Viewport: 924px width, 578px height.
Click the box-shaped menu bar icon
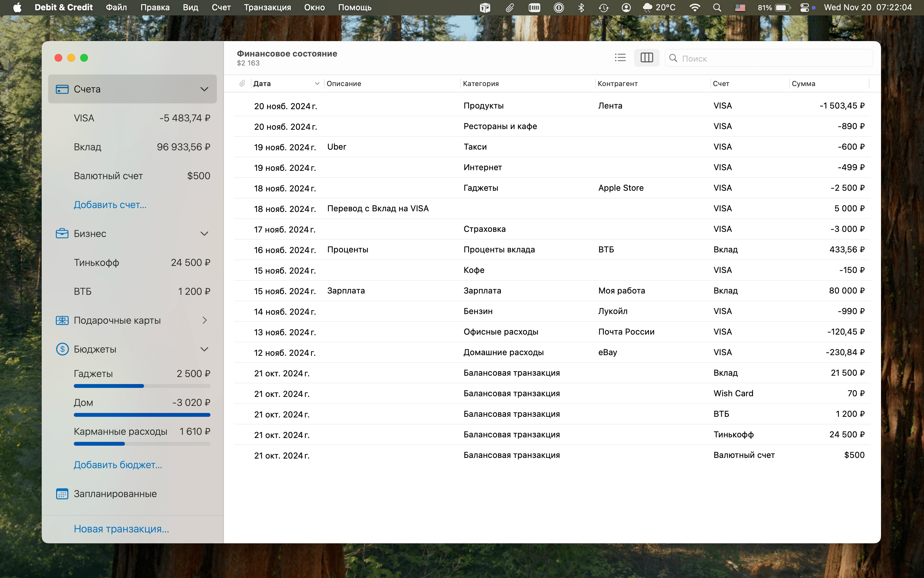click(x=485, y=7)
